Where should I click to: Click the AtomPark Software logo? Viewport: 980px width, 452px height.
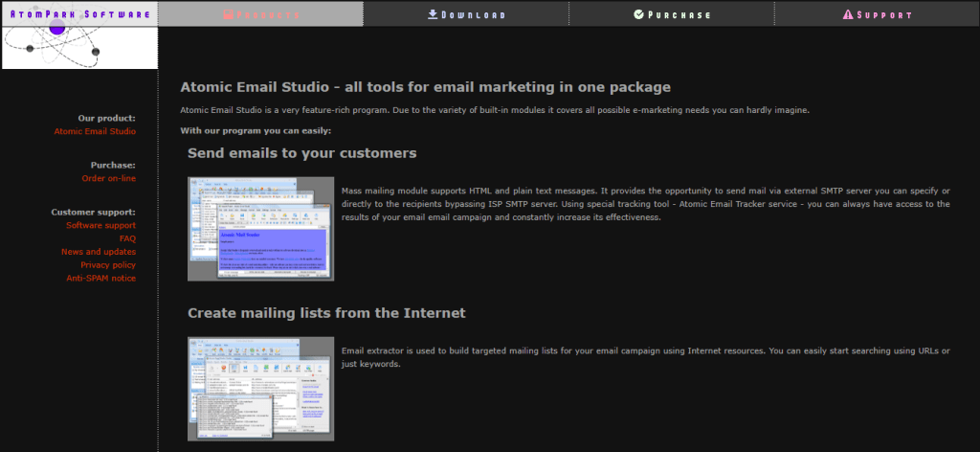pos(80,35)
